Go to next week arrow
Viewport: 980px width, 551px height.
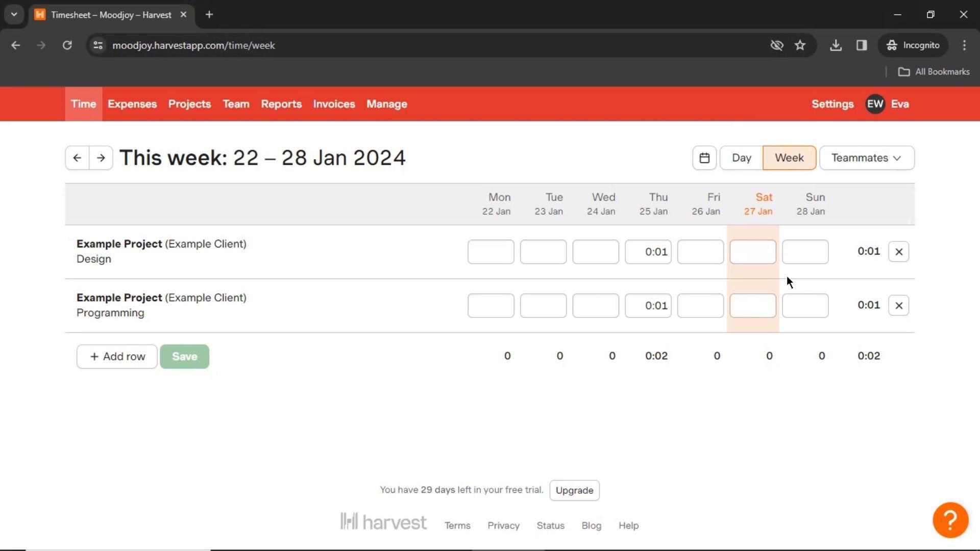click(x=101, y=158)
